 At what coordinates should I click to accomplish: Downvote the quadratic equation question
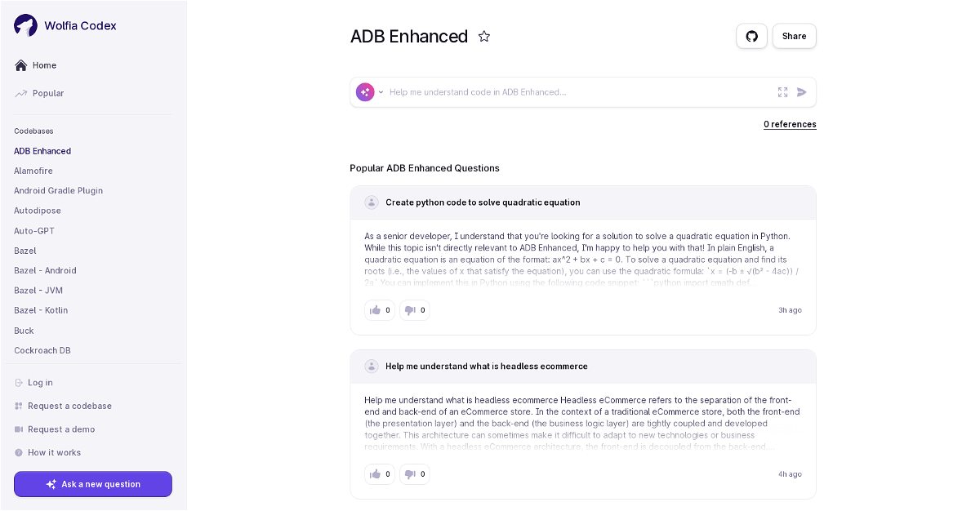414,310
